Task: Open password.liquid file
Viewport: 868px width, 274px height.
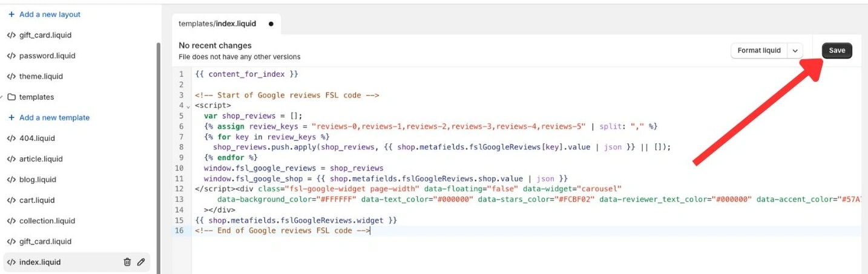Action: point(47,56)
